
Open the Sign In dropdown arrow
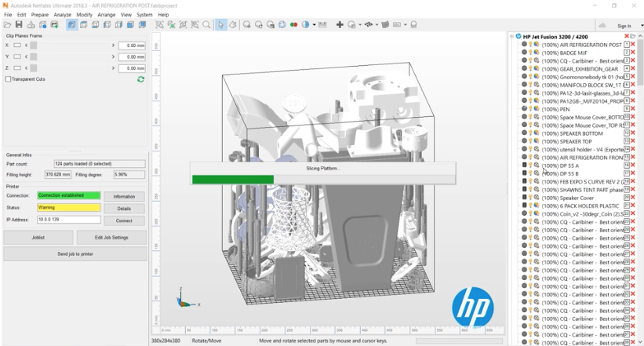tap(642, 26)
